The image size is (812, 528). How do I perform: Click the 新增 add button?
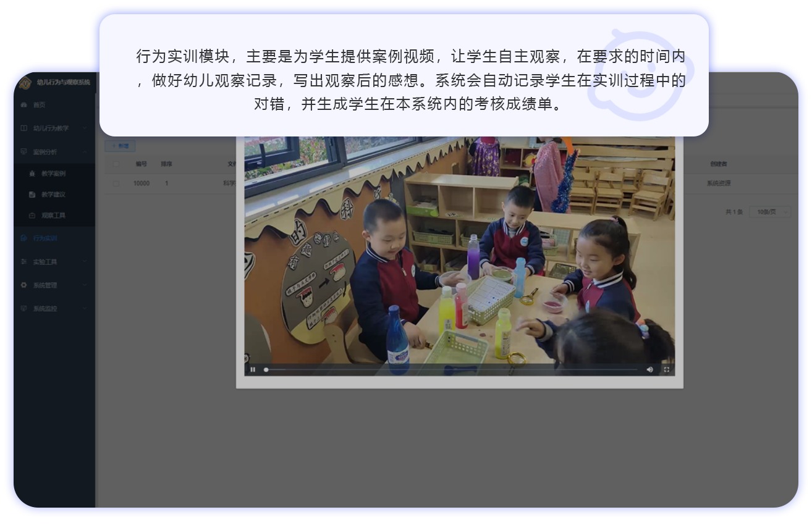tap(121, 146)
